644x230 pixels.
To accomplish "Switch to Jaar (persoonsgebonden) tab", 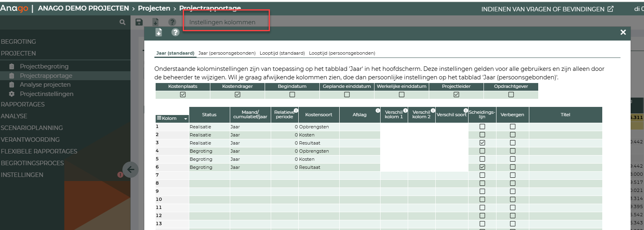I will click(x=227, y=53).
